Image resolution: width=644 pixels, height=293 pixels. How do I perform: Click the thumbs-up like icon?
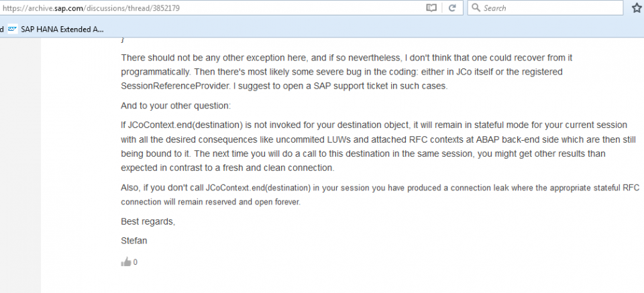point(125,262)
